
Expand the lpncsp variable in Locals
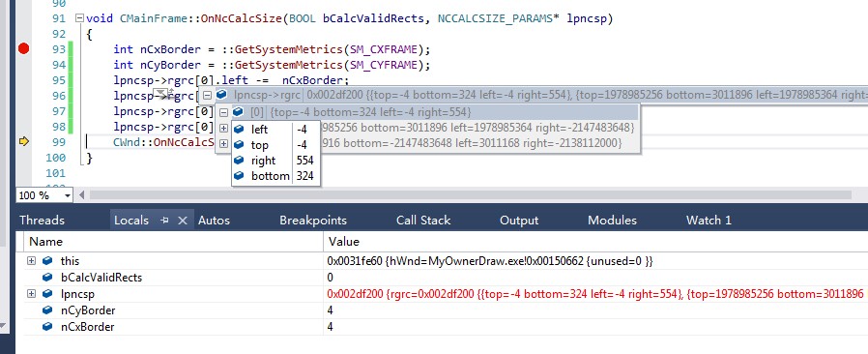(32, 294)
